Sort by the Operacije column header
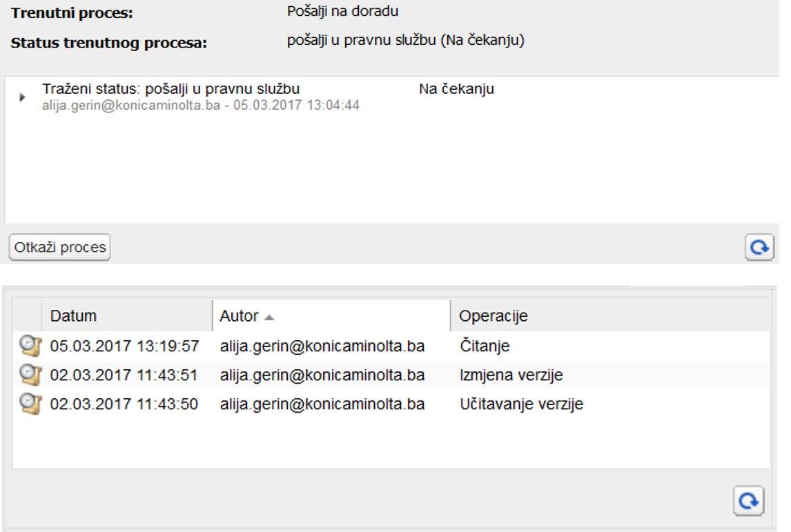 493,316
